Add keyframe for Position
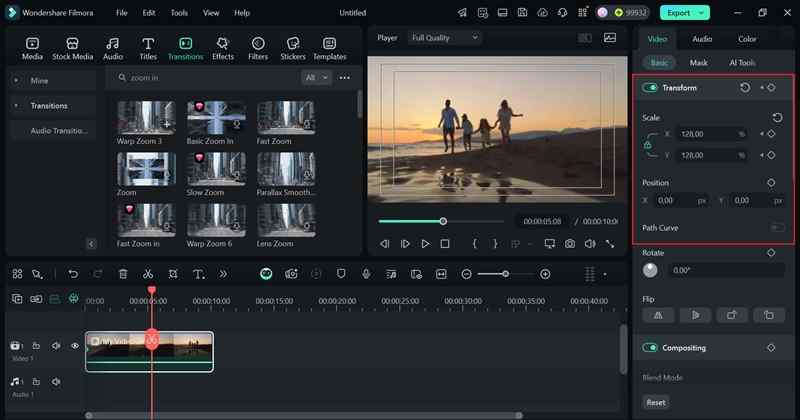This screenshot has height=420, width=800. (x=771, y=182)
